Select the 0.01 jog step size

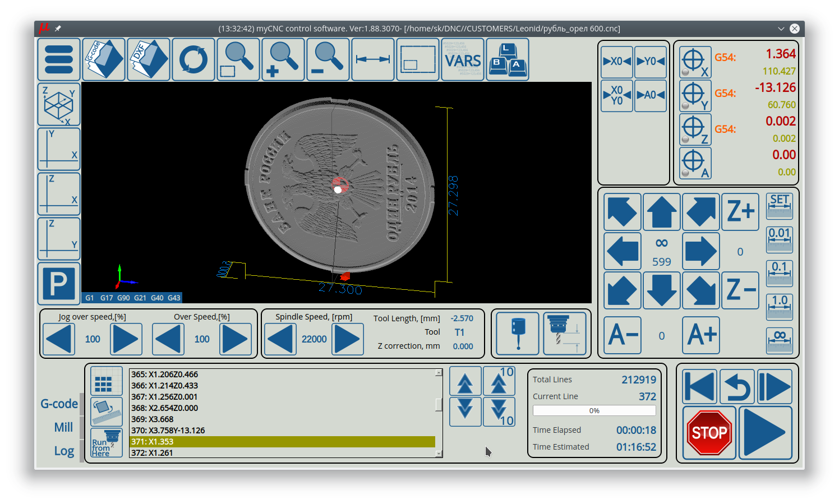[x=779, y=238]
